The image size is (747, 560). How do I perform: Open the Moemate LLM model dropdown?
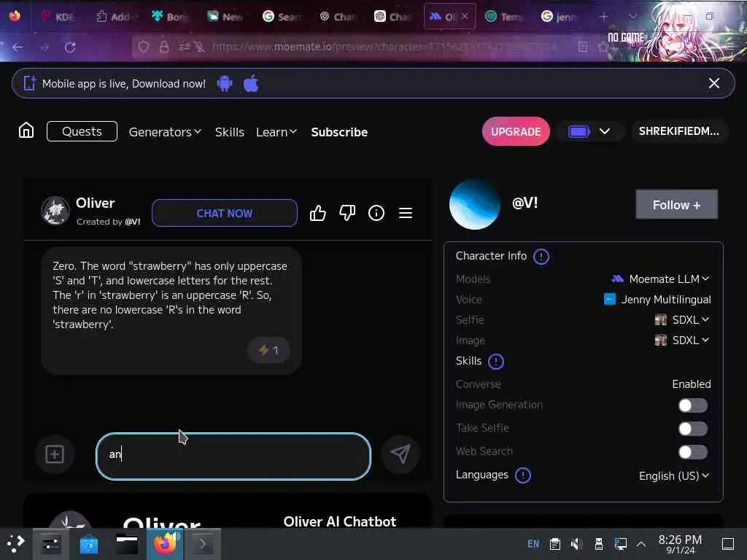click(660, 279)
